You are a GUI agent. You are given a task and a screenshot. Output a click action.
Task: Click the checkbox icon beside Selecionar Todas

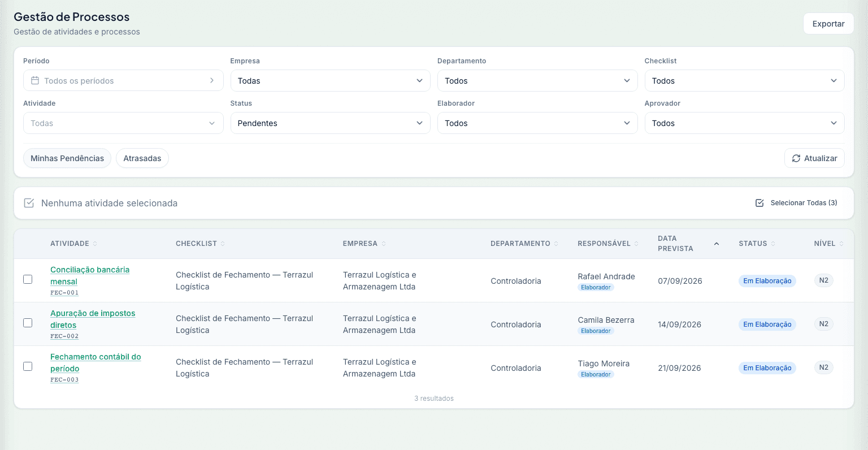coord(760,203)
